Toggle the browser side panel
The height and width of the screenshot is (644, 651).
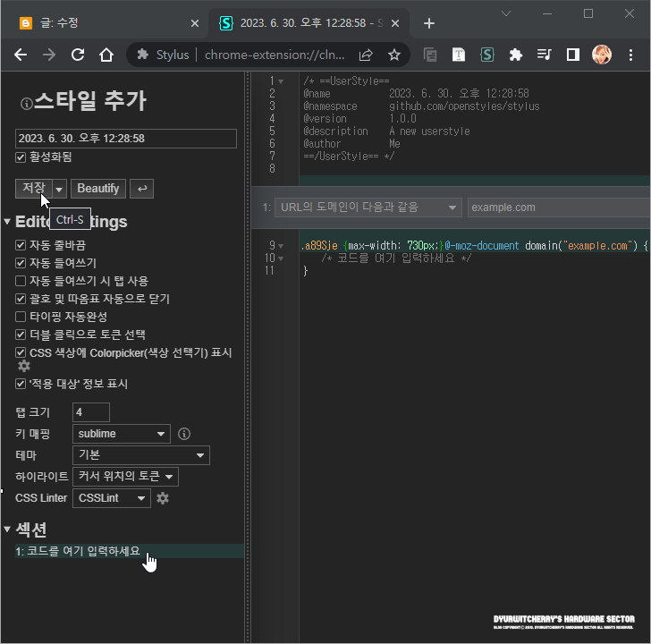click(x=573, y=55)
